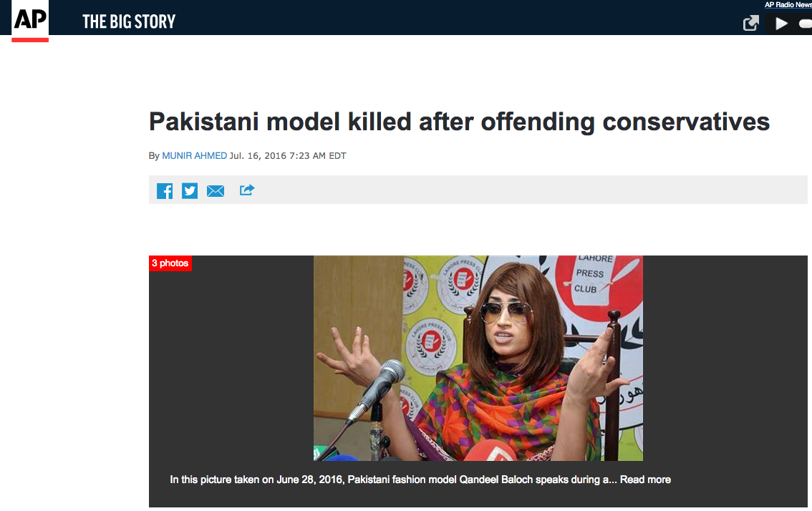Image resolution: width=812 pixels, height=511 pixels.
Task: Open the AP Radio News link
Action: (x=788, y=5)
